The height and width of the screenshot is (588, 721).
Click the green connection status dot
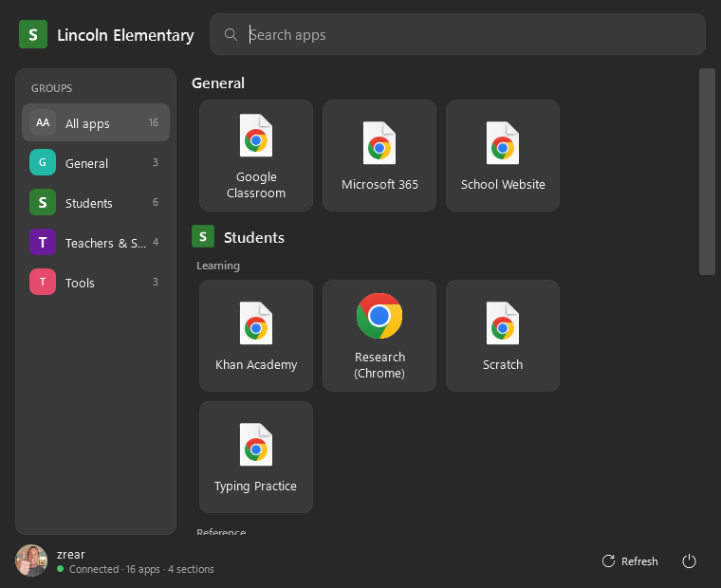[x=60, y=569]
